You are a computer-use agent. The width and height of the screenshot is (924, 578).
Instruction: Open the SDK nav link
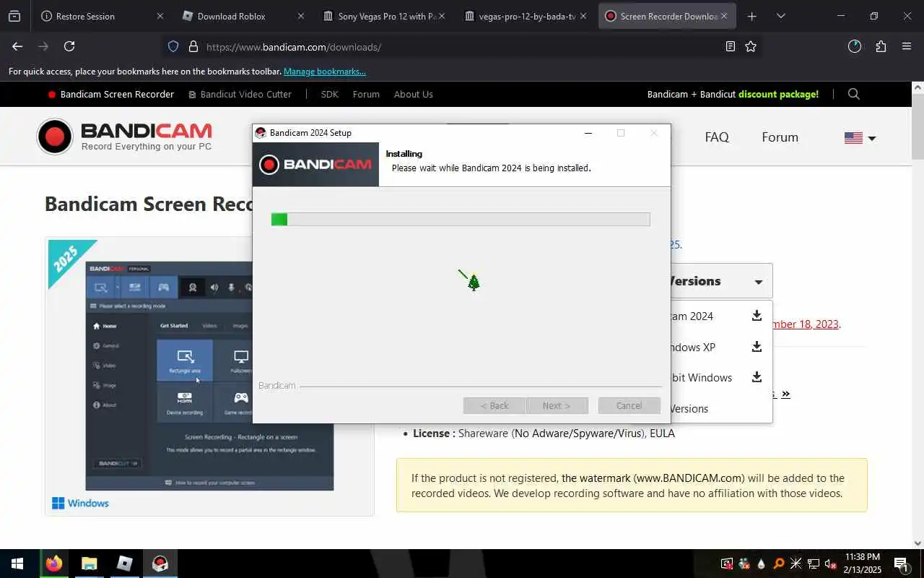click(329, 94)
